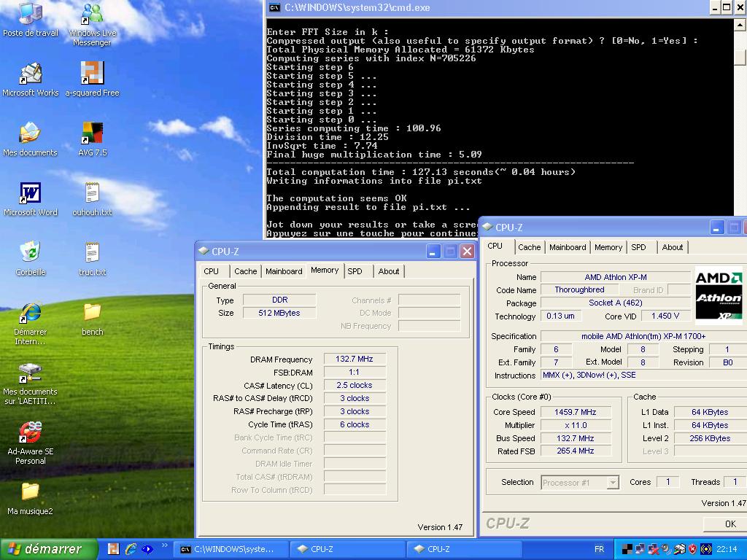Click the FR language indicator
Viewport: 747px width, 560px height.
click(600, 549)
